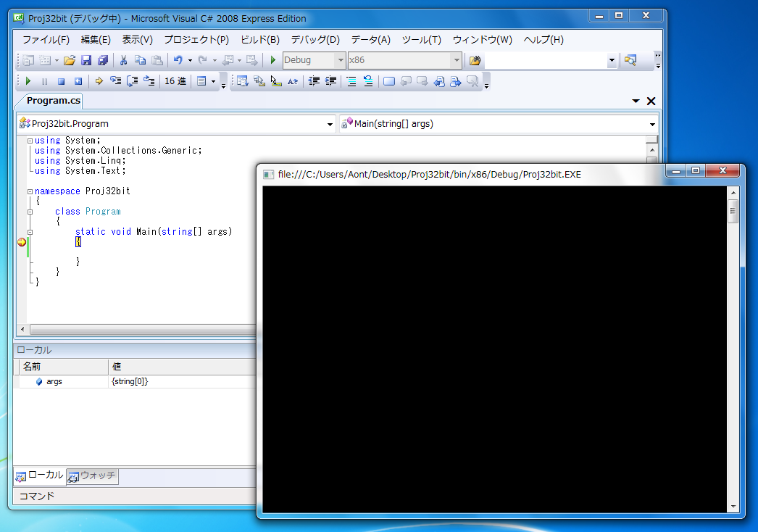Open the 編集(E) menu
This screenshot has height=532, width=758.
96,40
